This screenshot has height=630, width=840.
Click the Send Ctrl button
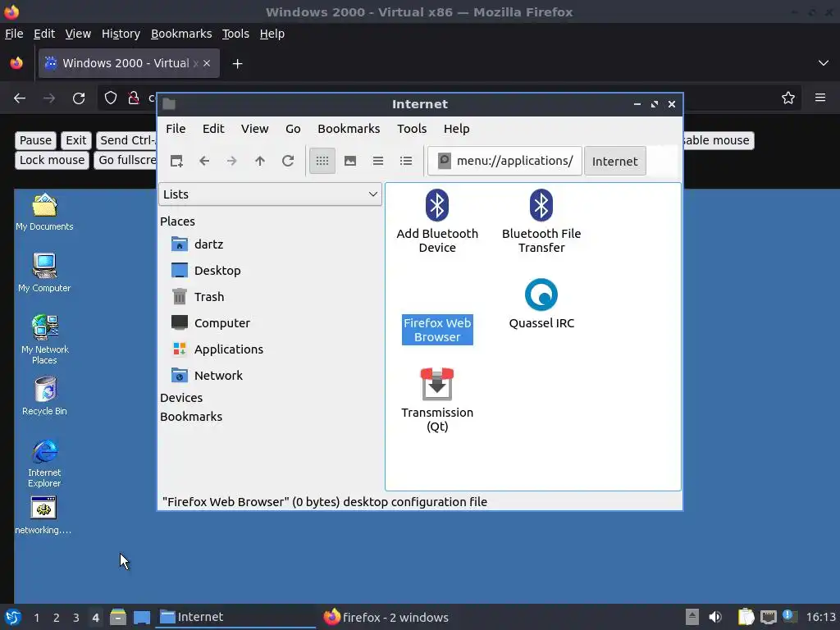click(x=126, y=140)
